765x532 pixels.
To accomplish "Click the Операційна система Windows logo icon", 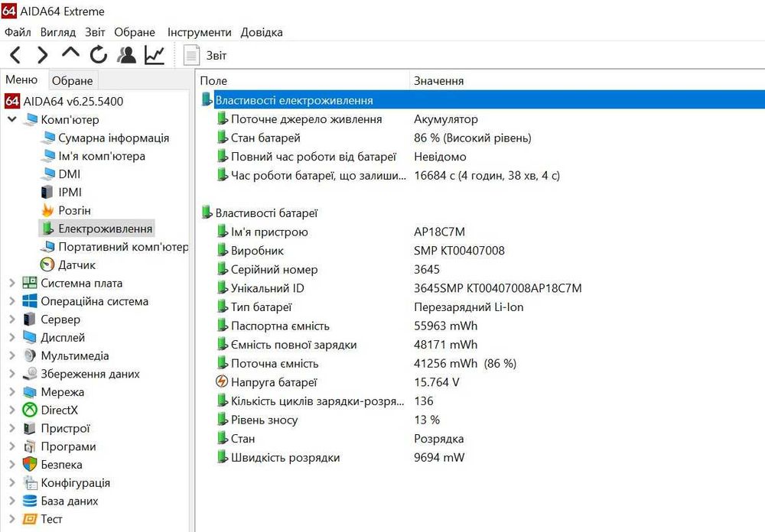I will (x=30, y=301).
